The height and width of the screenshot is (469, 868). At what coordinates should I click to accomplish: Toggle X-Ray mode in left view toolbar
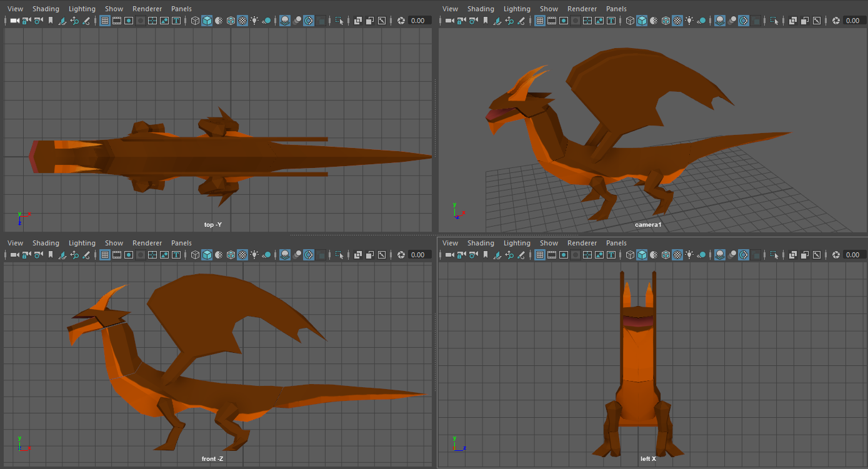pyautogui.click(x=792, y=255)
